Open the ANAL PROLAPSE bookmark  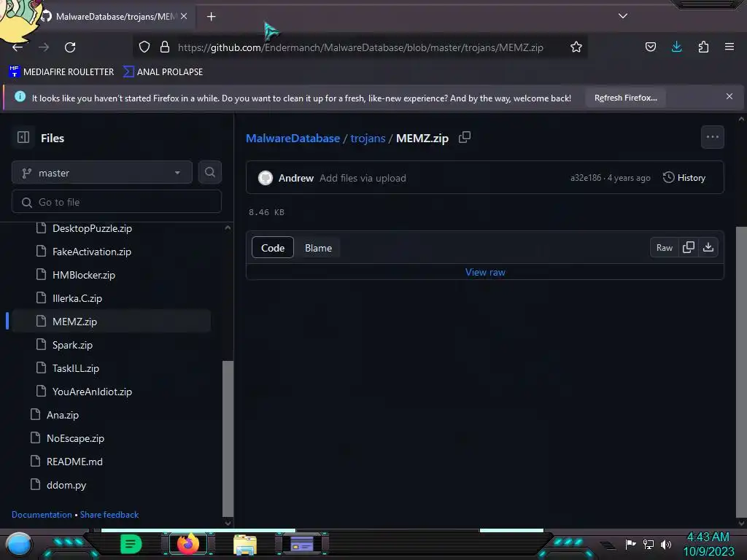point(163,72)
